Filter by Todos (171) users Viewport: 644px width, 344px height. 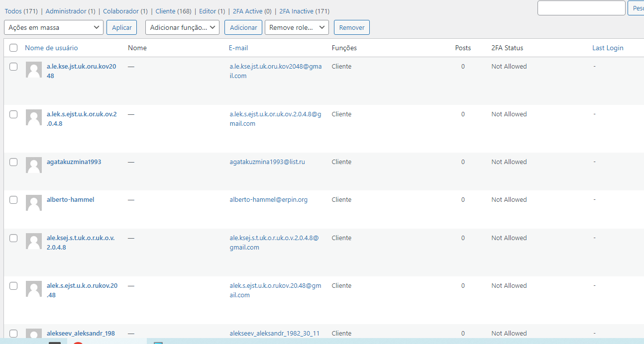click(21, 11)
